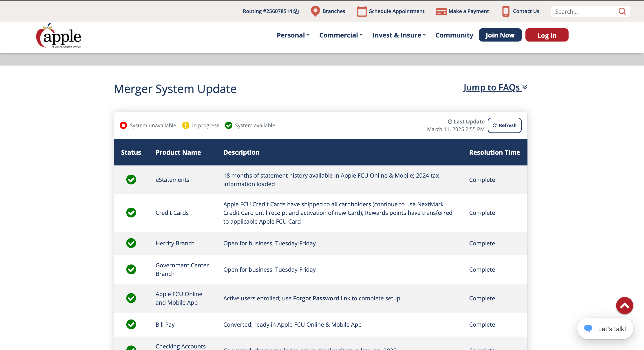
Task: Select the Branches location pin icon
Action: point(315,11)
